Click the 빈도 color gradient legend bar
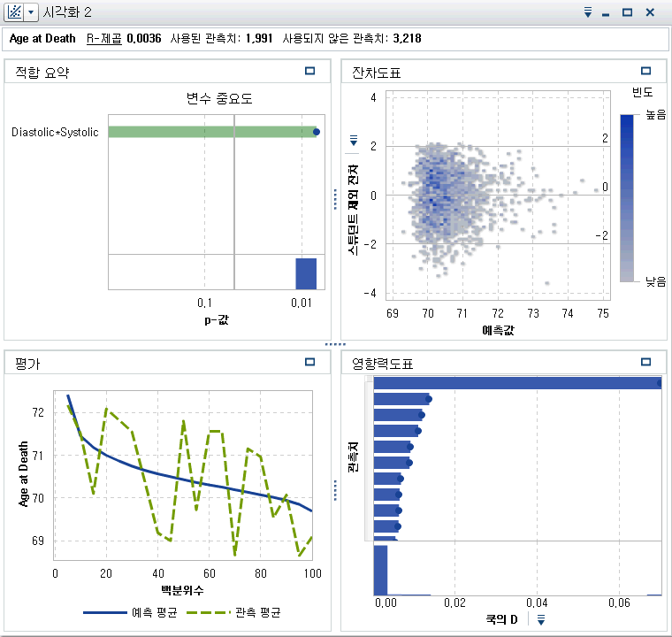 [x=626, y=197]
